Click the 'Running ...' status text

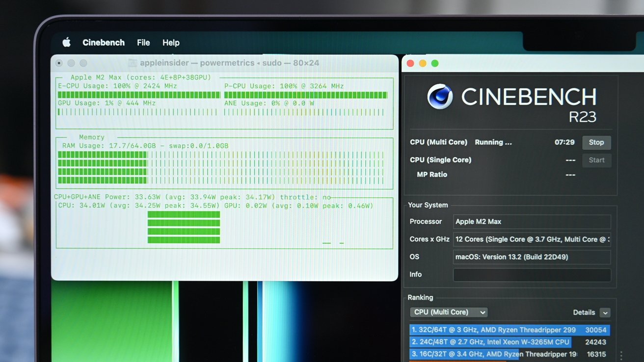coord(493,142)
